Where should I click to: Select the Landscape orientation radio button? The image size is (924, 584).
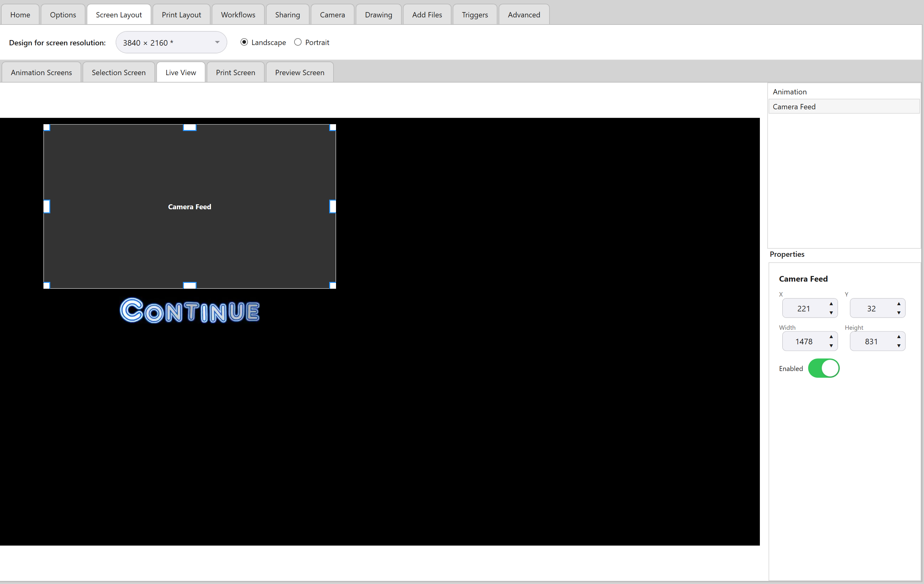244,42
